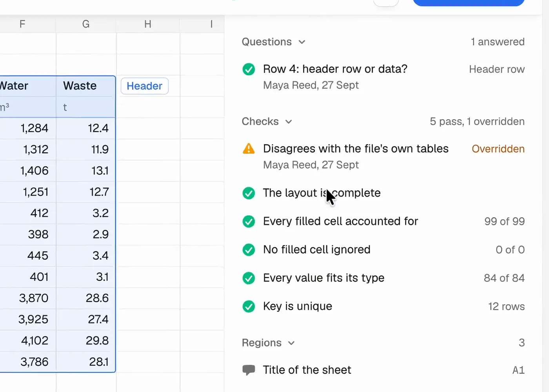Click '5 pass, 1 overridden' summary
549x392 pixels.
pyautogui.click(x=477, y=122)
